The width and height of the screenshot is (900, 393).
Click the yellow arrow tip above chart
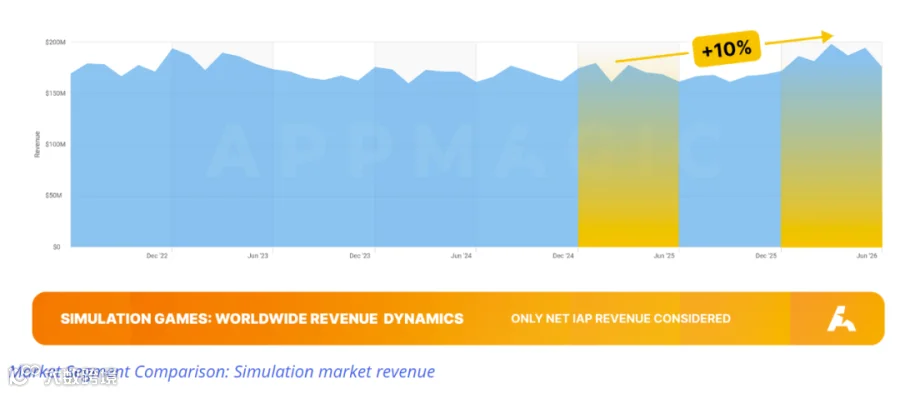827,37
